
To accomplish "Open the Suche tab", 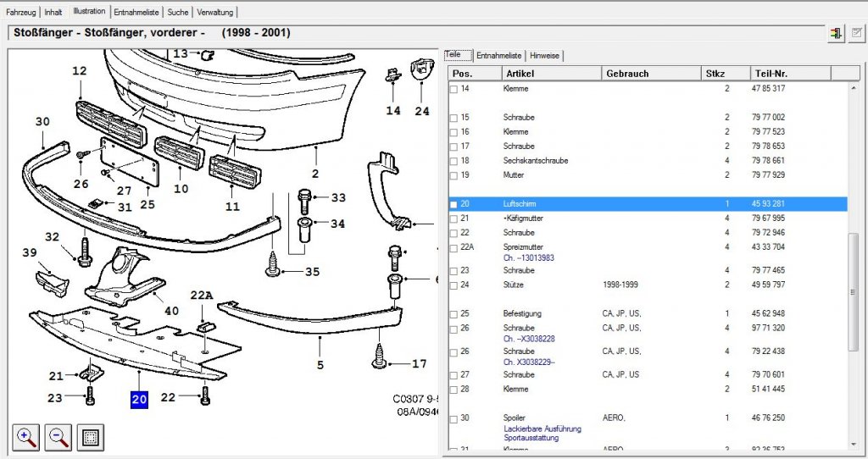I will [x=178, y=12].
